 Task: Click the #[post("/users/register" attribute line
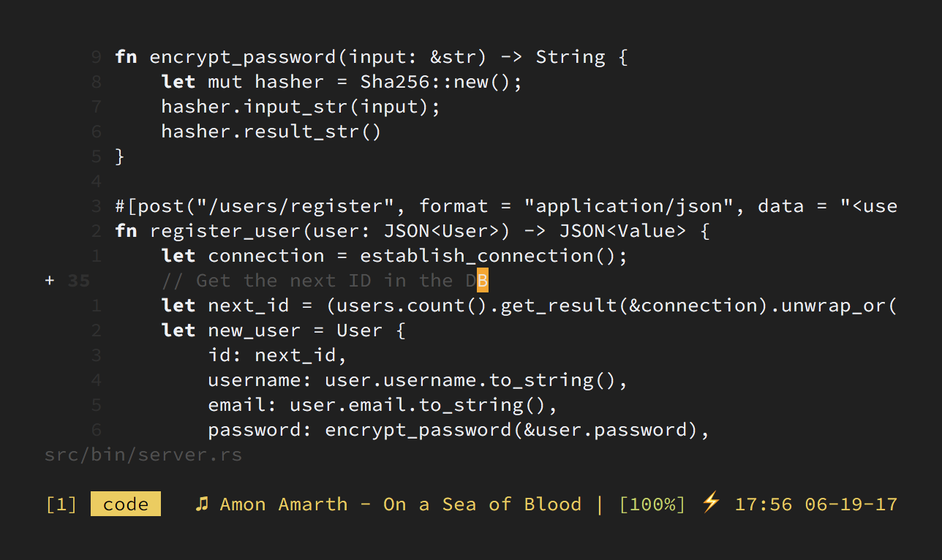506,206
